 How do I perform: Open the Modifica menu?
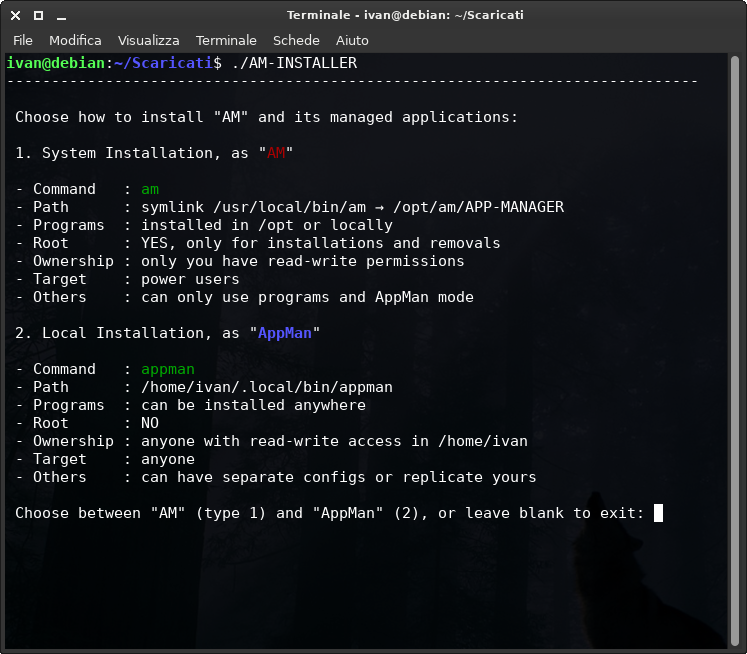[75, 40]
